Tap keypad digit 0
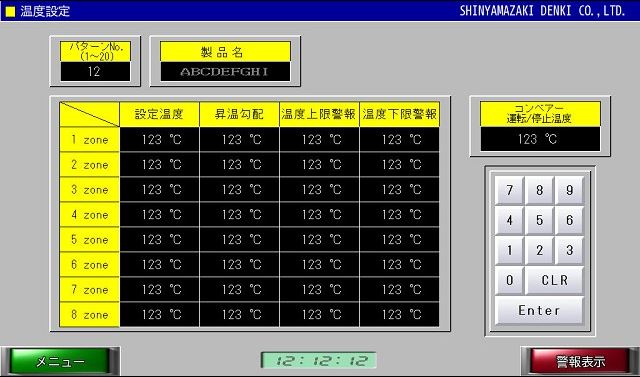640x377 pixels. pos(509,280)
